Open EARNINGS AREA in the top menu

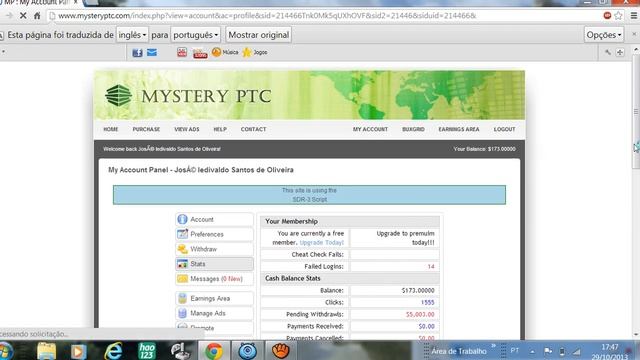click(459, 129)
